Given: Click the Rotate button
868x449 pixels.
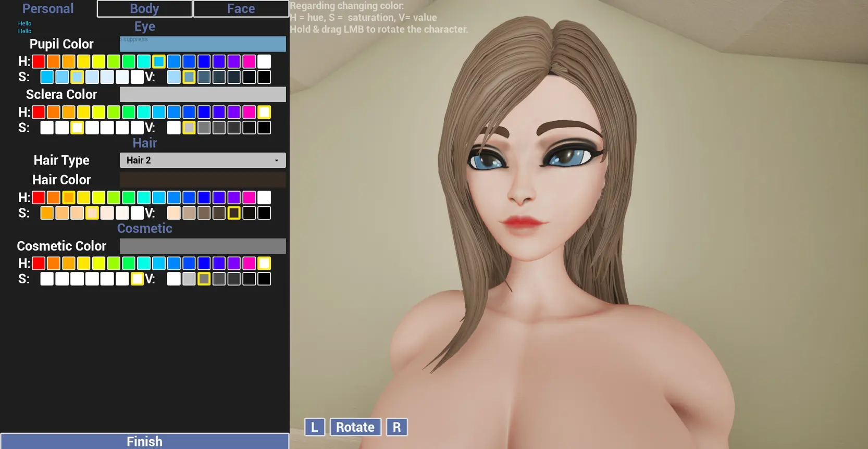Looking at the screenshot, I should [355, 427].
